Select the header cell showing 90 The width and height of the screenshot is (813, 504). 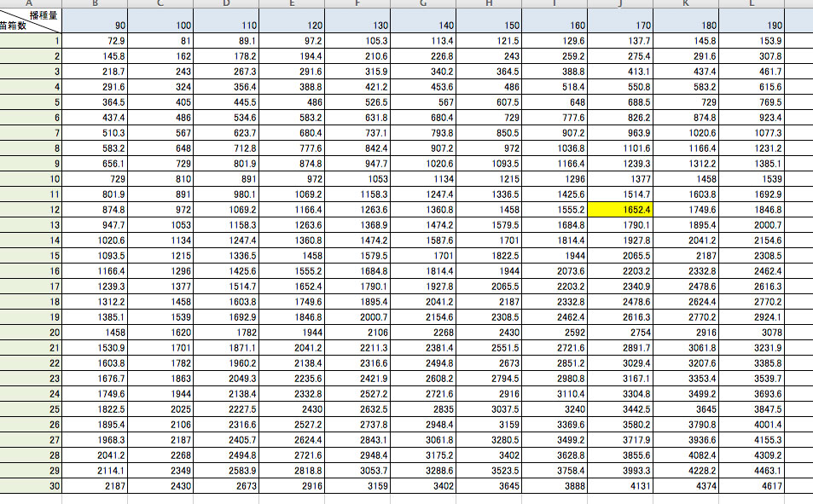click(96, 26)
